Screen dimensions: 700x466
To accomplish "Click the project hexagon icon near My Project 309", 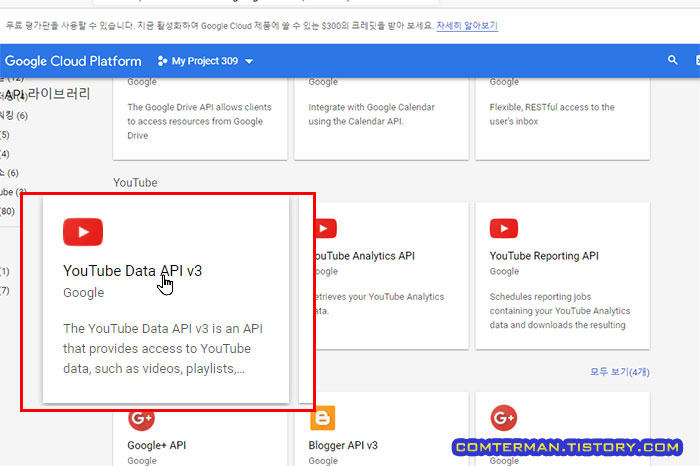I will click(x=162, y=61).
